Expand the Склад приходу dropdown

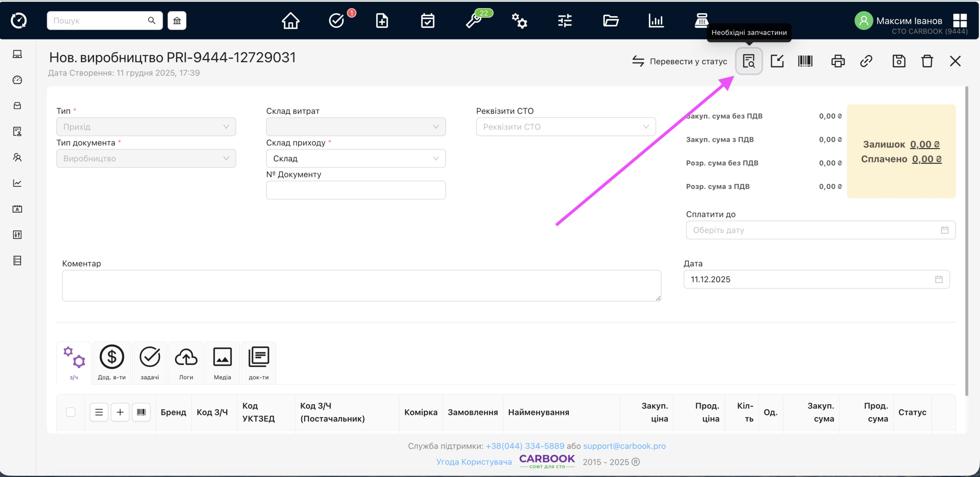(356, 159)
